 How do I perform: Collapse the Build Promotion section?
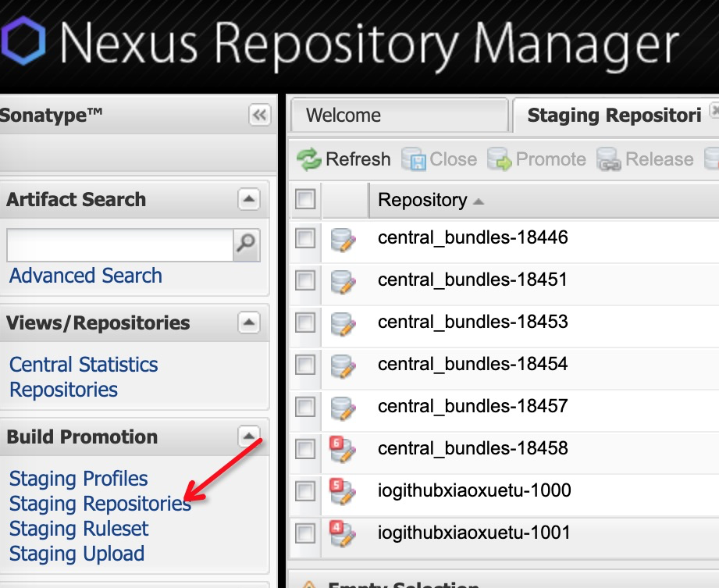249,437
